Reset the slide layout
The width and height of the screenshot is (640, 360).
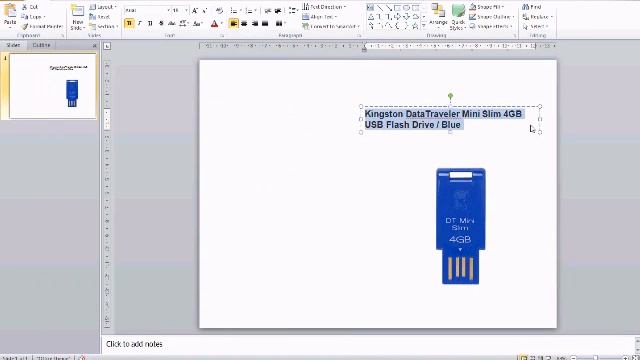[x=100, y=17]
